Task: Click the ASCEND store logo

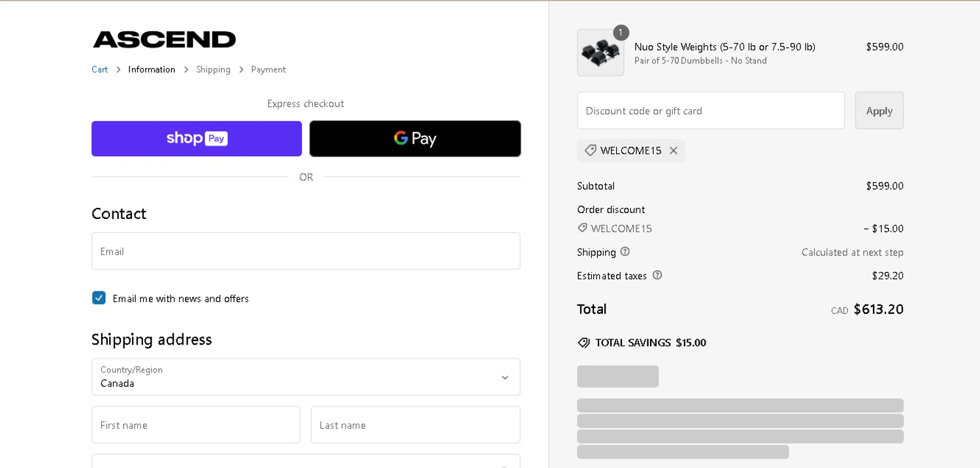Action: point(164,39)
